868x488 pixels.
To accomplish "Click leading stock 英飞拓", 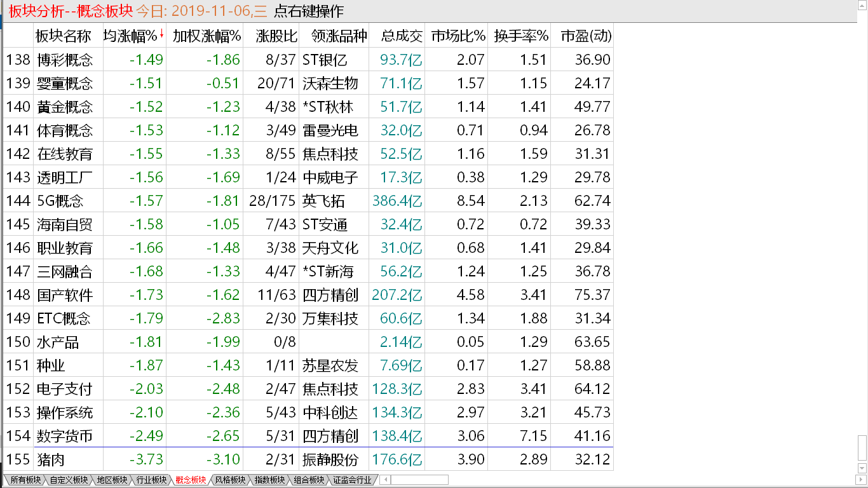I will point(323,201).
